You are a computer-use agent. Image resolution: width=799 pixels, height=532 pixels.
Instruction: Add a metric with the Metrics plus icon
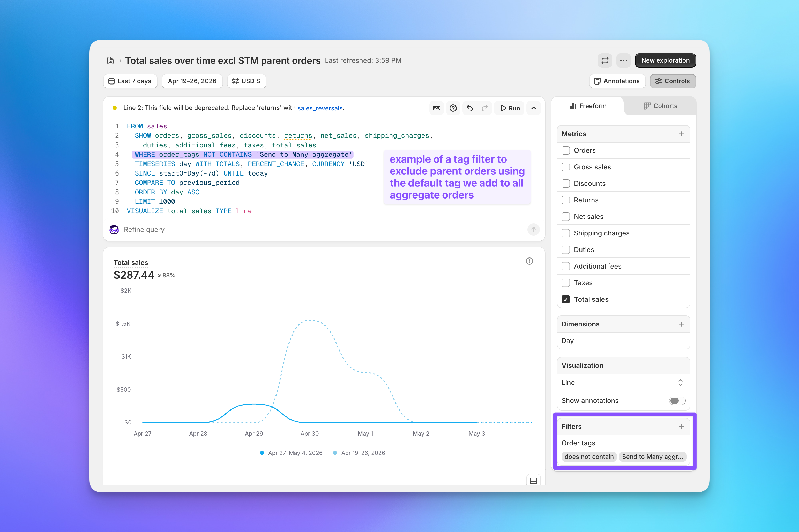point(682,134)
